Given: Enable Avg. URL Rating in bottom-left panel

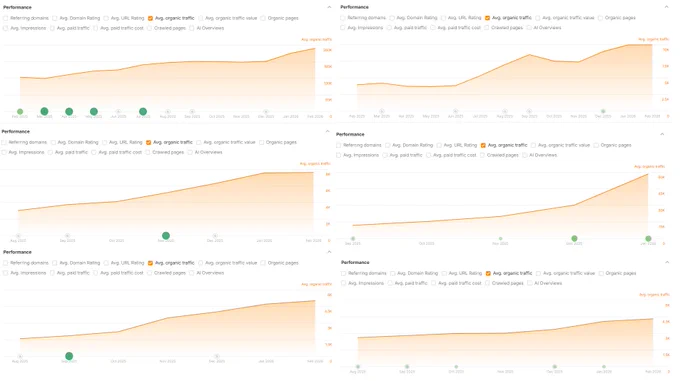Looking at the screenshot, I should [106, 263].
